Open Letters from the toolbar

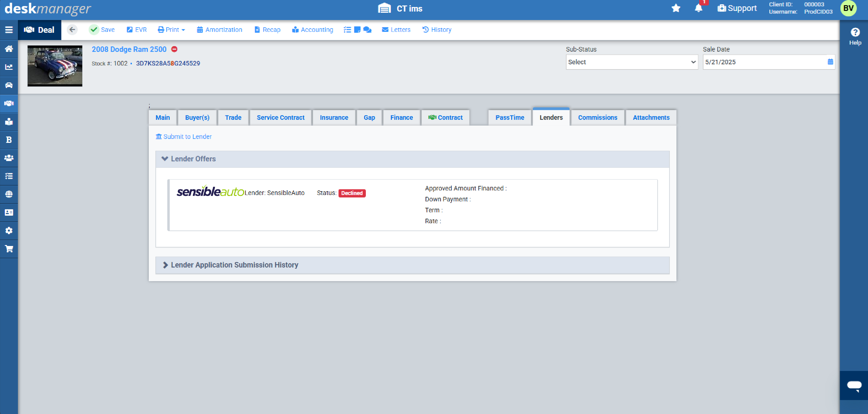point(396,30)
